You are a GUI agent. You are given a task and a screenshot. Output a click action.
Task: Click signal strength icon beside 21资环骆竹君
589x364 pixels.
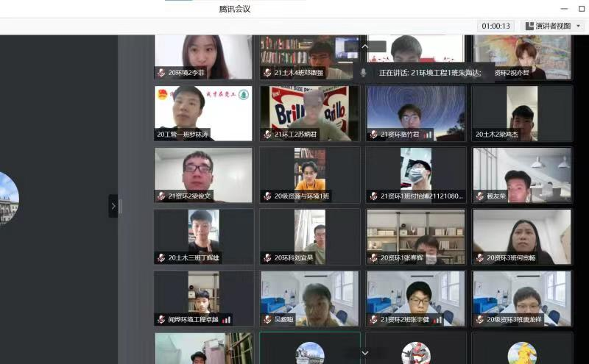coord(428,135)
